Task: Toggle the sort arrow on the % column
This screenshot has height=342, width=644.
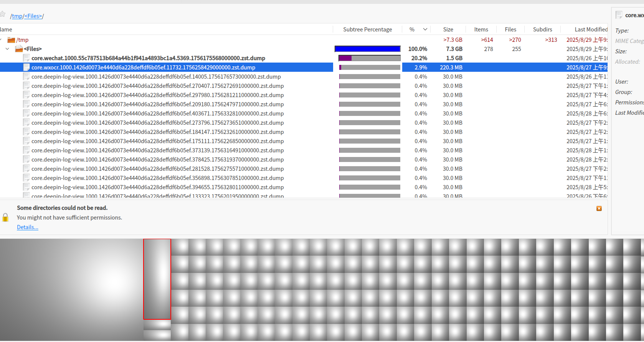Action: [425, 29]
